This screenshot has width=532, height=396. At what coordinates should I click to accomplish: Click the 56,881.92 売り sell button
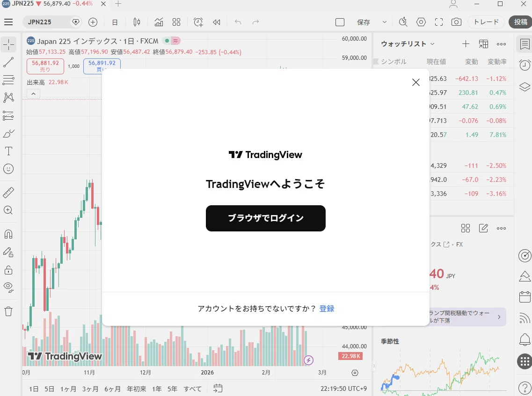[45, 66]
